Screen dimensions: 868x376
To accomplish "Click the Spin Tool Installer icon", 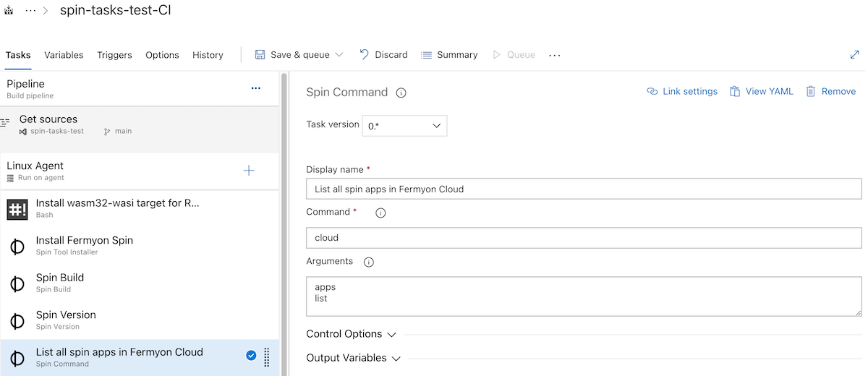I will click(x=17, y=247).
